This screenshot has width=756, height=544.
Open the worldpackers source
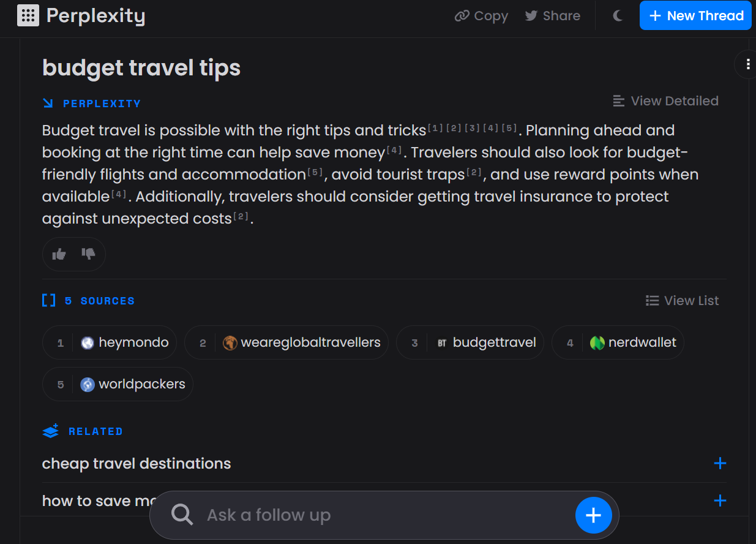coord(118,384)
